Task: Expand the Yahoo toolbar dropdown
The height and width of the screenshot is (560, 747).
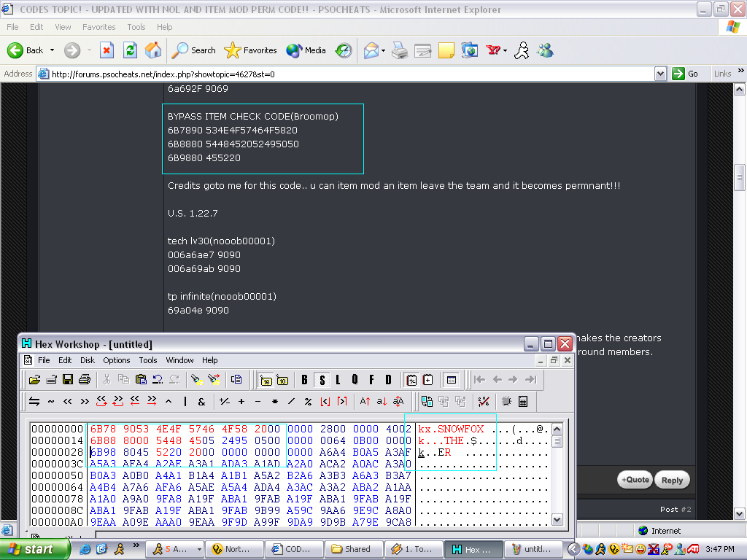Action: tap(505, 50)
